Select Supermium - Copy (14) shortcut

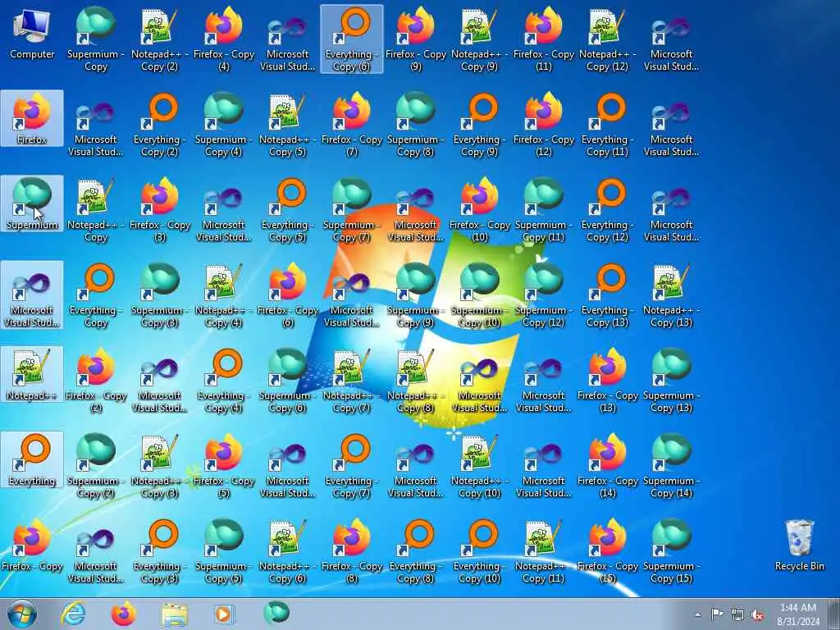click(671, 466)
